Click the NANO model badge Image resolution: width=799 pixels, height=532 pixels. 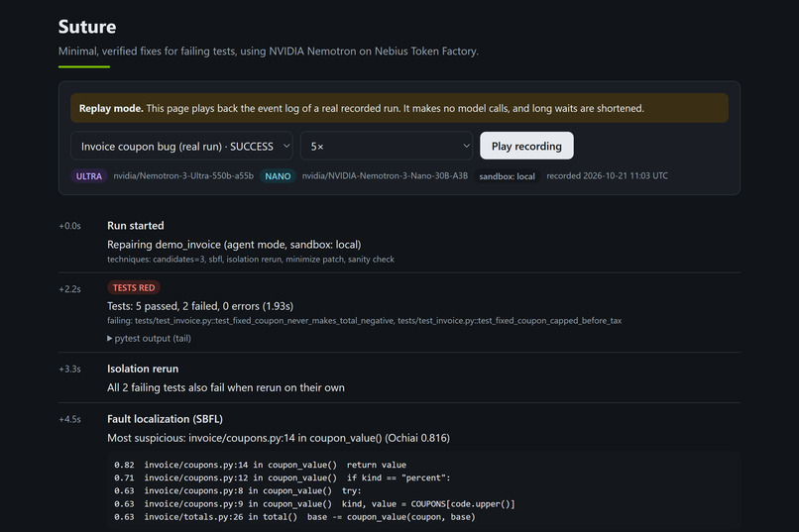[278, 176]
